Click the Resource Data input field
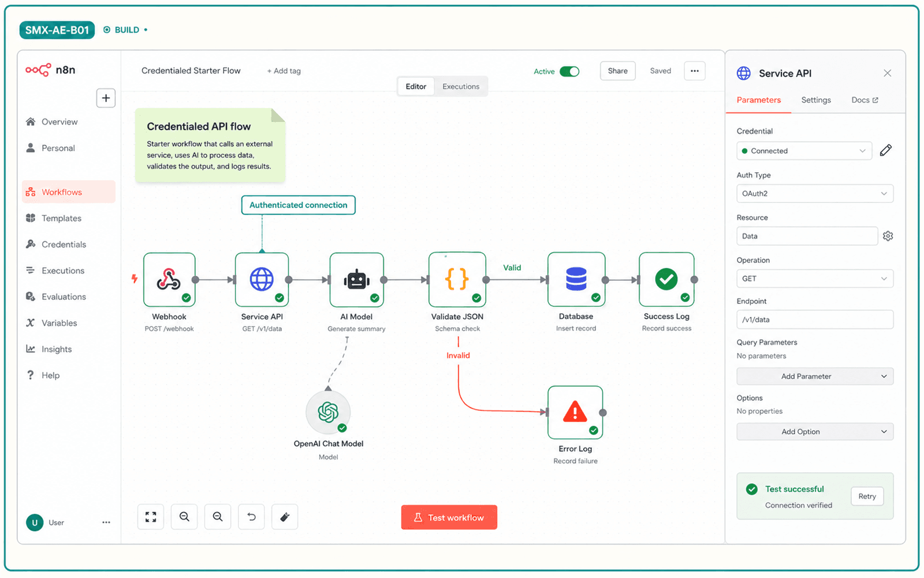The image size is (924, 578). 807,236
